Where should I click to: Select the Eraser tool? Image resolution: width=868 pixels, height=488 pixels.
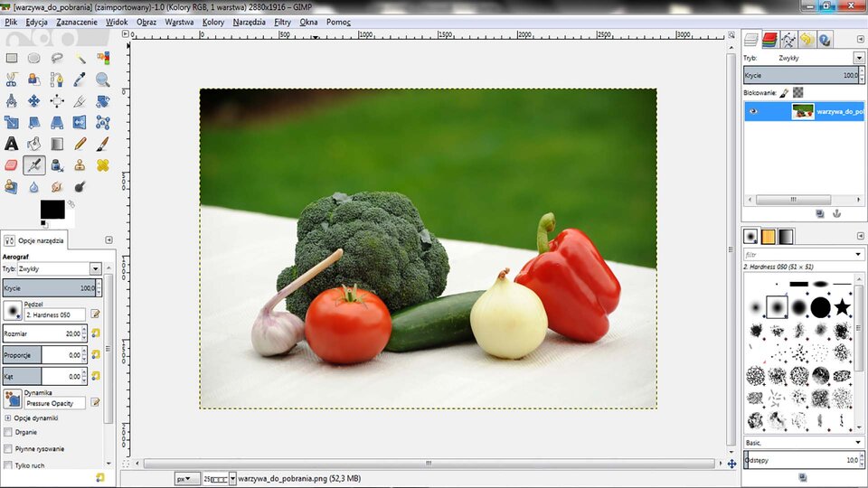point(12,164)
